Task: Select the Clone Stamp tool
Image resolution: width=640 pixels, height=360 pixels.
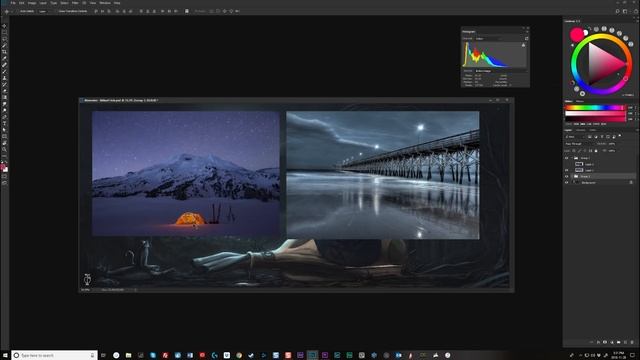Action: (4, 78)
